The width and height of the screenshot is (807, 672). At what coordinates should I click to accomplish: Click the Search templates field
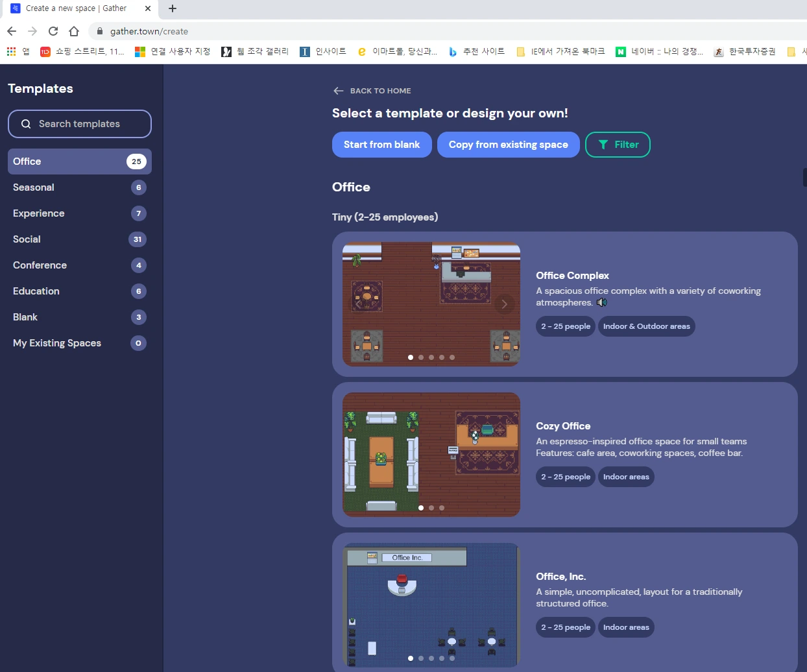click(80, 124)
